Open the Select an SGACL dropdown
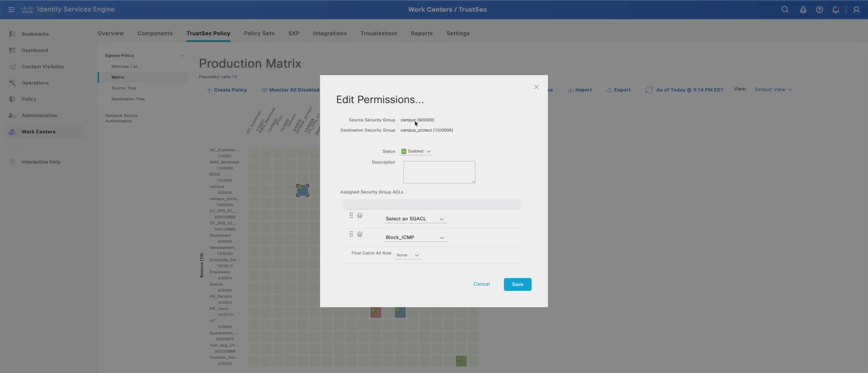 415,219
